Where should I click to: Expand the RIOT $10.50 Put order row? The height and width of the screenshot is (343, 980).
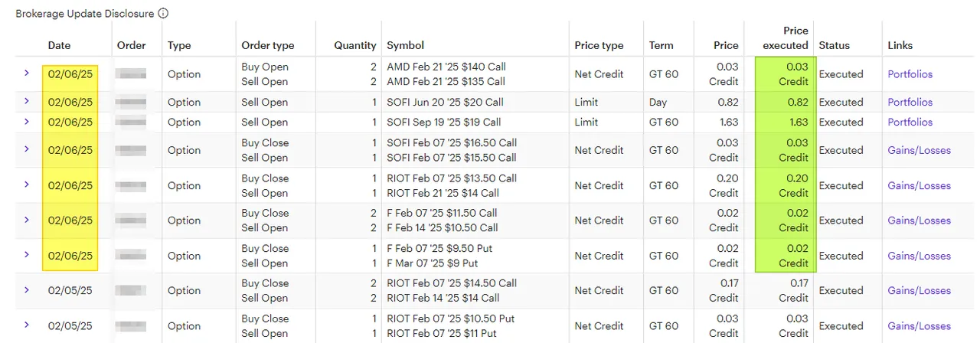[x=27, y=325]
